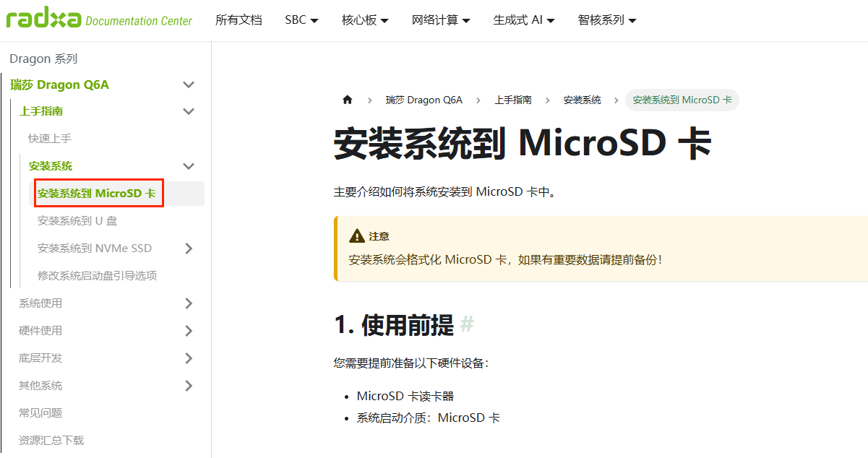Open 资源汇总下载 sidebar page

[x=51, y=441]
